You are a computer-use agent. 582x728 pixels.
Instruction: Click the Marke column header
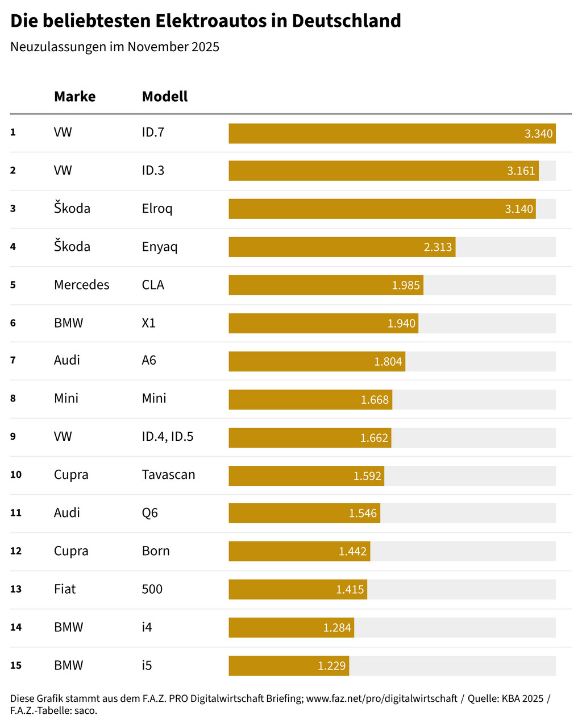pyautogui.click(x=74, y=97)
